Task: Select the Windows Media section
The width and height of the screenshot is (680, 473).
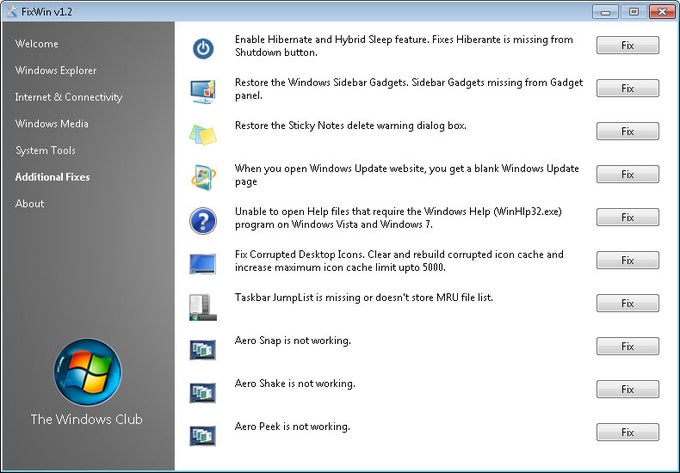Action: coord(52,124)
